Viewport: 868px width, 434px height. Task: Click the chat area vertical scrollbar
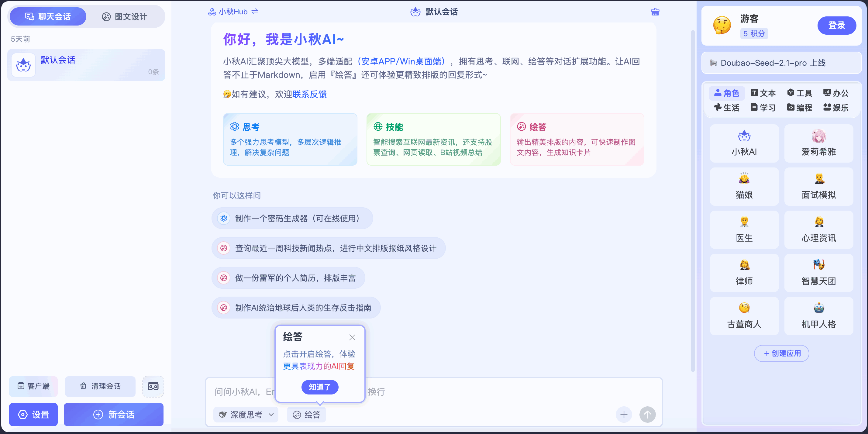tap(693, 201)
